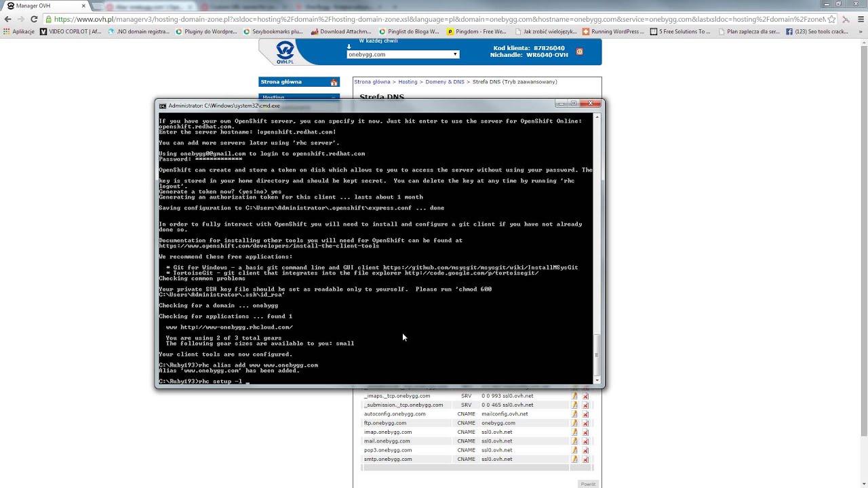868x488 pixels.
Task: Open the Seo tools crack... Facebook bookmark
Action: (817, 31)
